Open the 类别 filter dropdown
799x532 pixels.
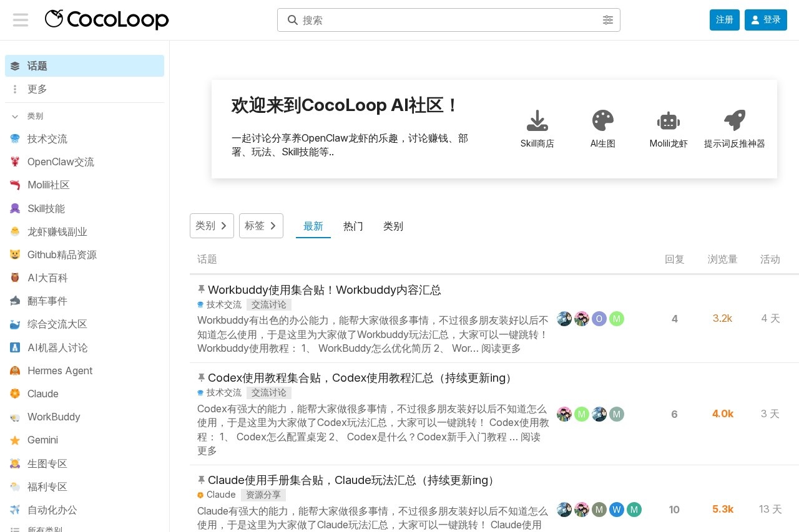pyautogui.click(x=212, y=226)
